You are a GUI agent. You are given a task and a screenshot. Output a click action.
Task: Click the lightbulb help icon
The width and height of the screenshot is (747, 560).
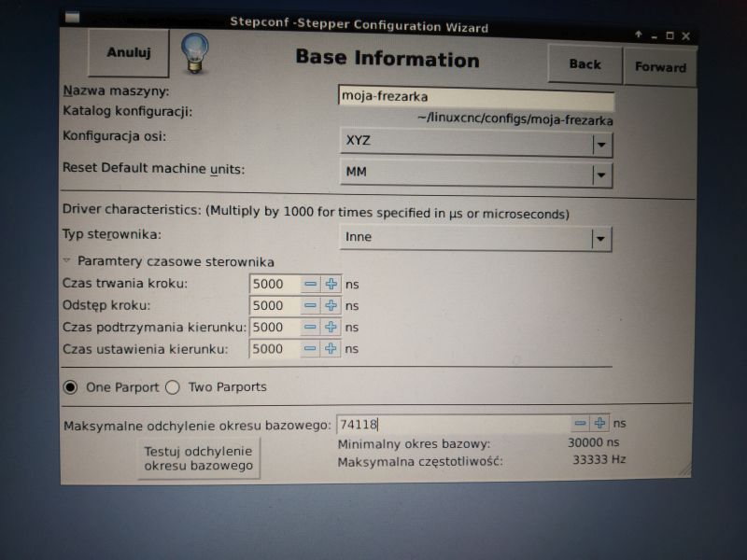coord(194,53)
